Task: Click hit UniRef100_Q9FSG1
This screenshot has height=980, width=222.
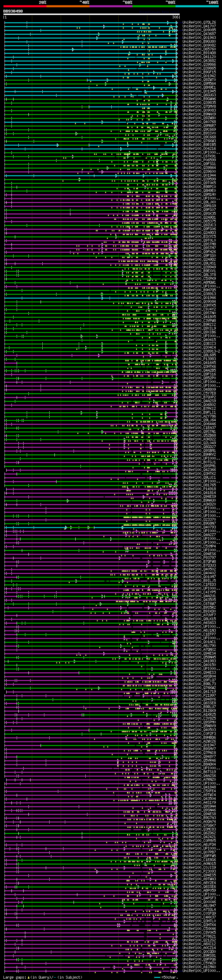Action: pyautogui.click(x=199, y=164)
